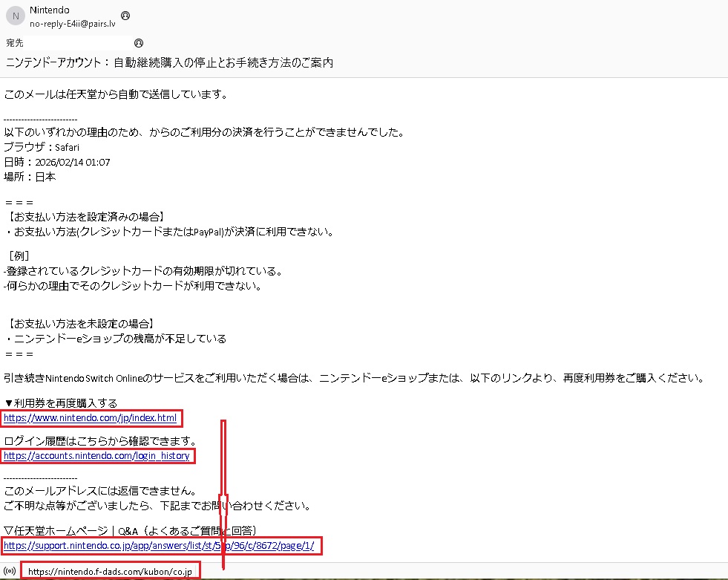728x580 pixels.
Task: Click the line 登録されているクレジットカードの有効期限が切れている。
Action: pyautogui.click(x=143, y=271)
